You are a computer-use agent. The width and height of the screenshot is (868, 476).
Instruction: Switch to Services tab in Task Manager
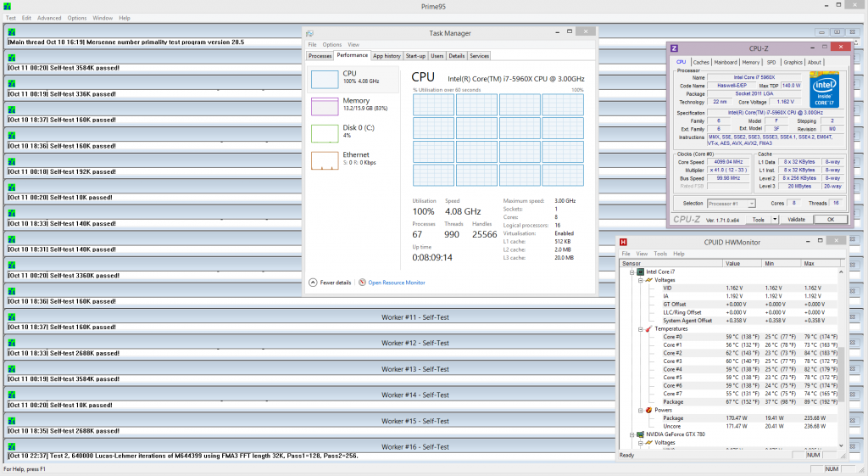480,56
